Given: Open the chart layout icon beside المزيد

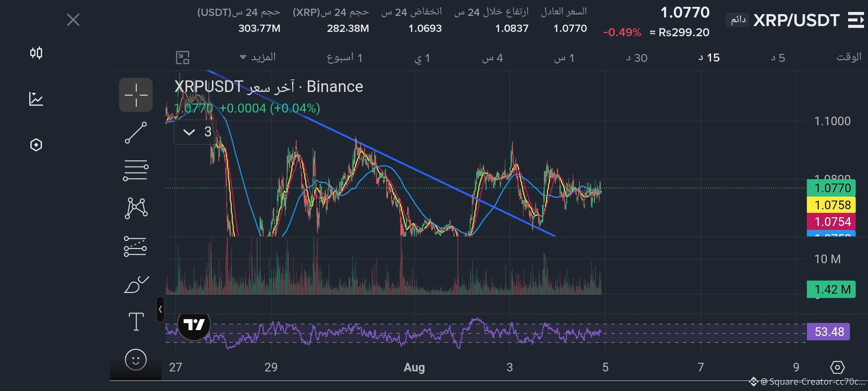Looking at the screenshot, I should 183,58.
